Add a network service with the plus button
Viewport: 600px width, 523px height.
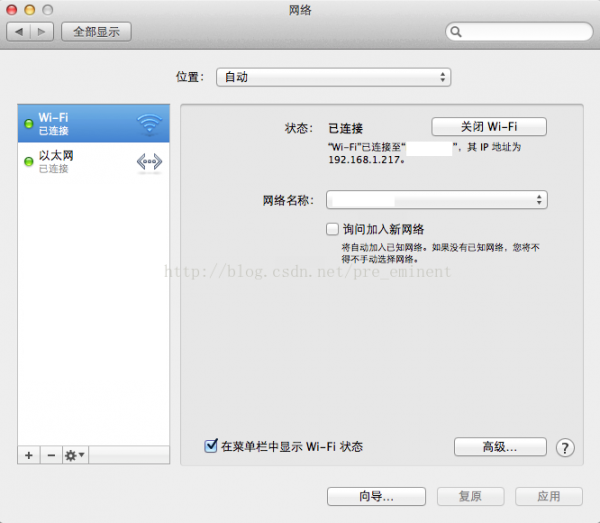[x=29, y=455]
